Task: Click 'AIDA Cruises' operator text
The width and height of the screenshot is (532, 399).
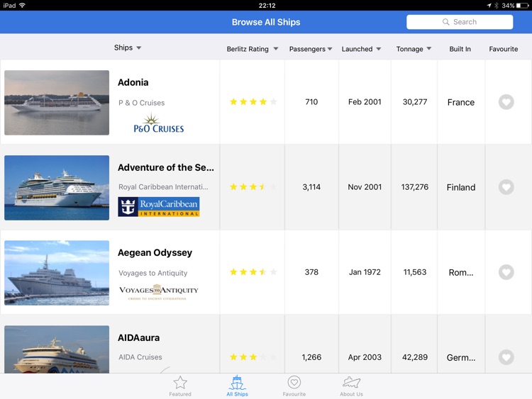Action: 140,357
